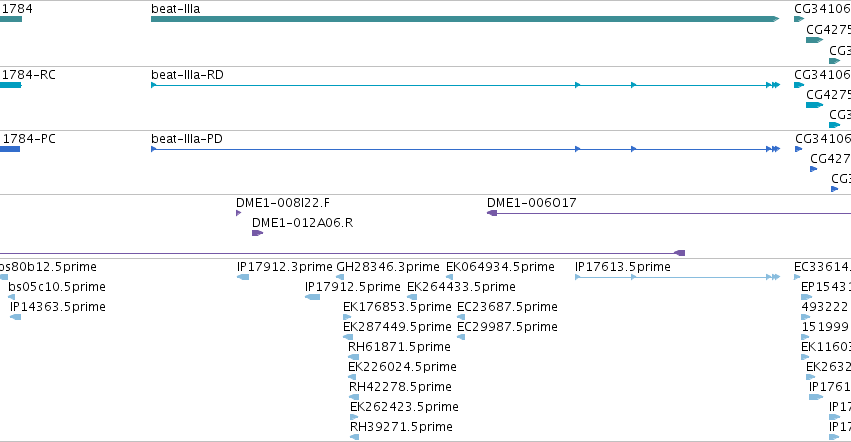This screenshot has height=442, width=851.
Task: Click the IP17912.5prime arrow glyph
Action: 312,297
